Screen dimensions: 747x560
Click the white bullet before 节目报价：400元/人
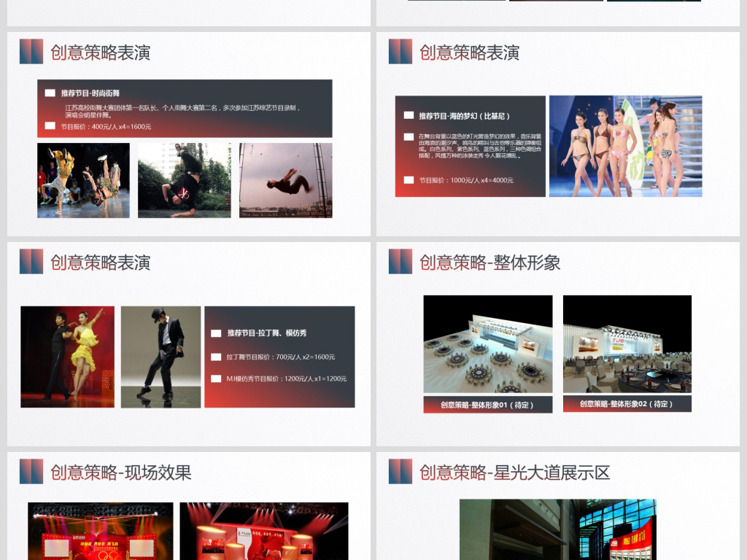(x=50, y=126)
